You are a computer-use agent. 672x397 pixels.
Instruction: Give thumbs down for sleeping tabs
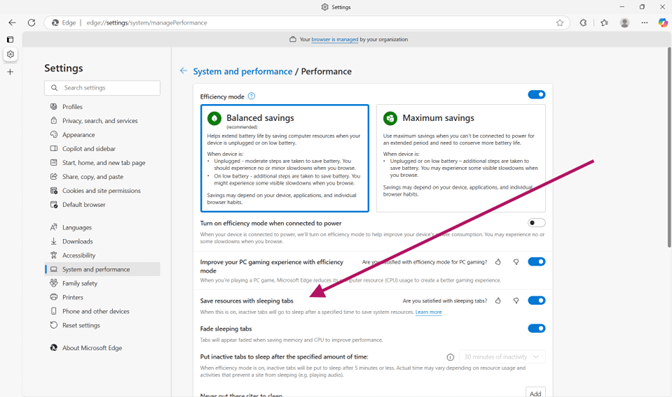(516, 301)
